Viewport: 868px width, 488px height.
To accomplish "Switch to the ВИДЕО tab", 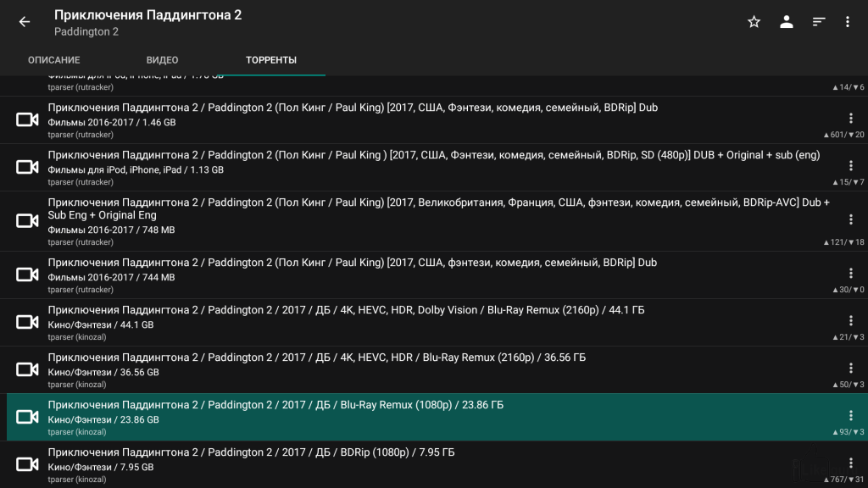I will coord(162,60).
